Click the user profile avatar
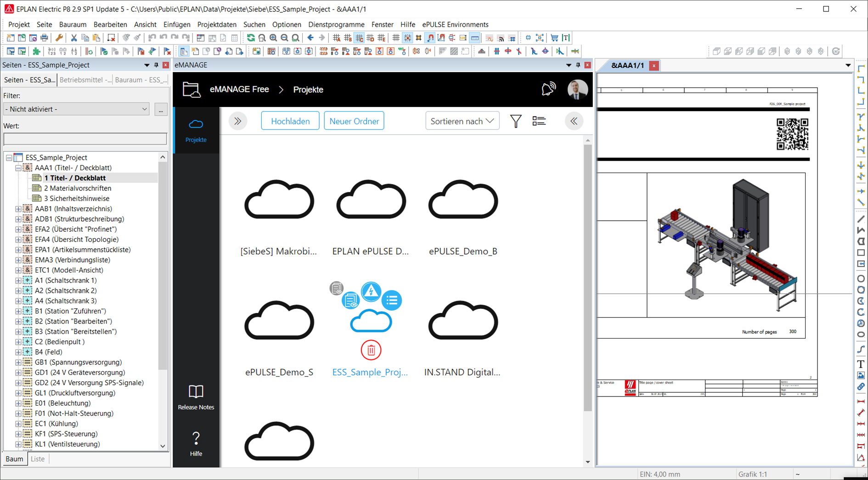The height and width of the screenshot is (480, 868). click(577, 89)
